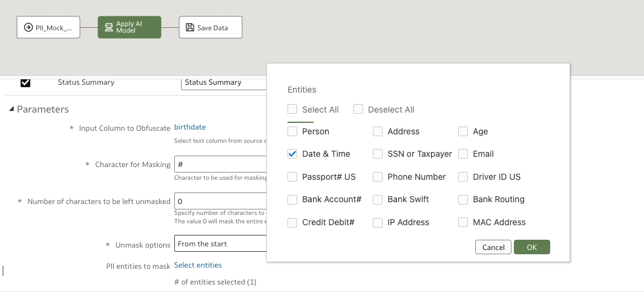Viewport: 644px width, 293px height.
Task: Enable the MAC Address checkbox
Action: click(x=463, y=222)
